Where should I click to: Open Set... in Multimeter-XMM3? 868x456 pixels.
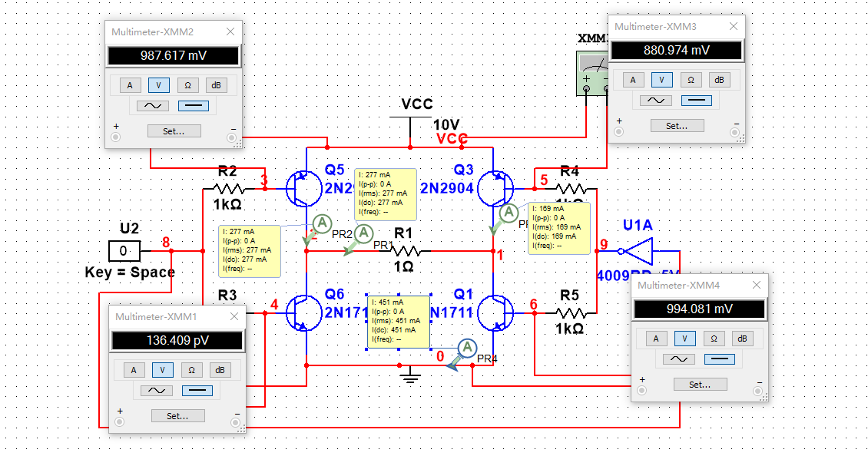coord(677,126)
